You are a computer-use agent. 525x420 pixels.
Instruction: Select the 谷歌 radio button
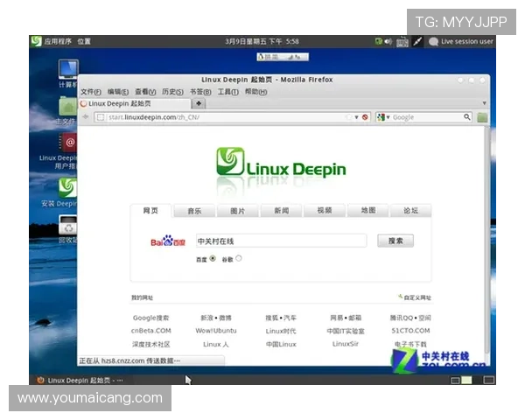click(x=239, y=258)
